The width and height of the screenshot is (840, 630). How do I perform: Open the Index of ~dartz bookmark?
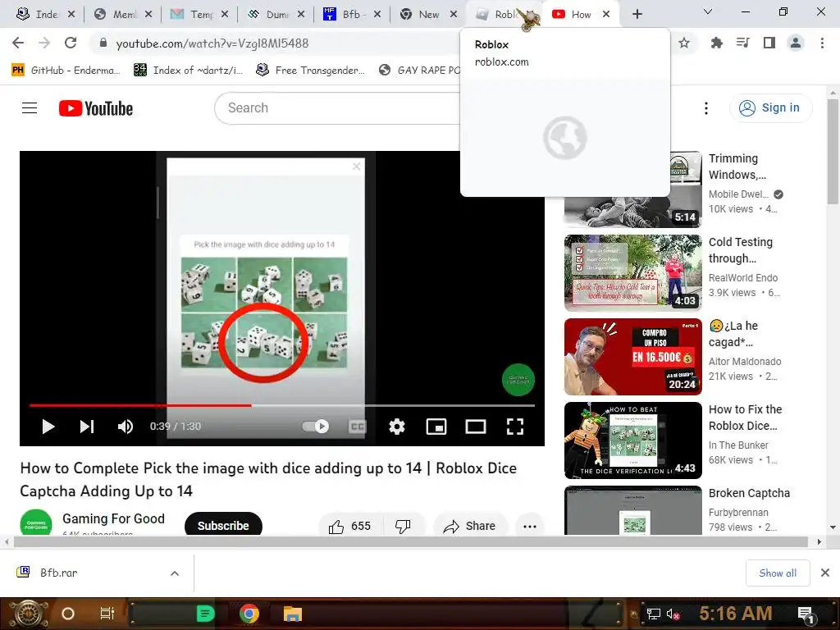[x=189, y=71]
